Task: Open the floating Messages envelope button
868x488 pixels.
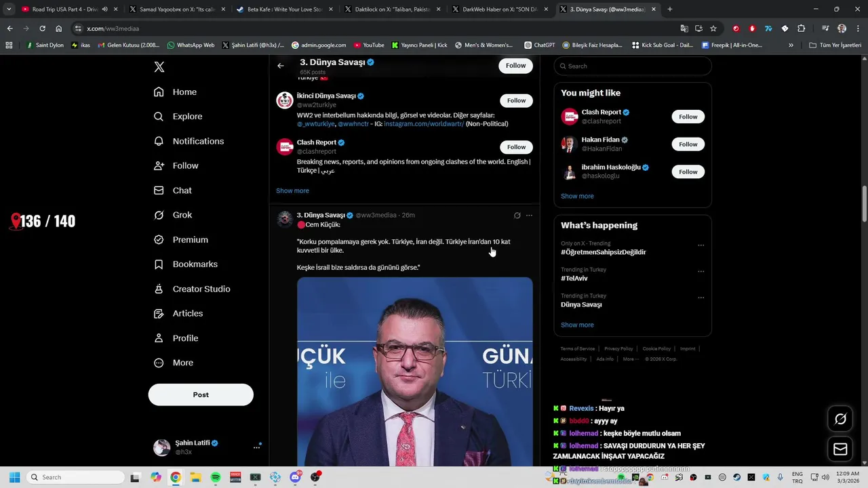Action: (840, 449)
